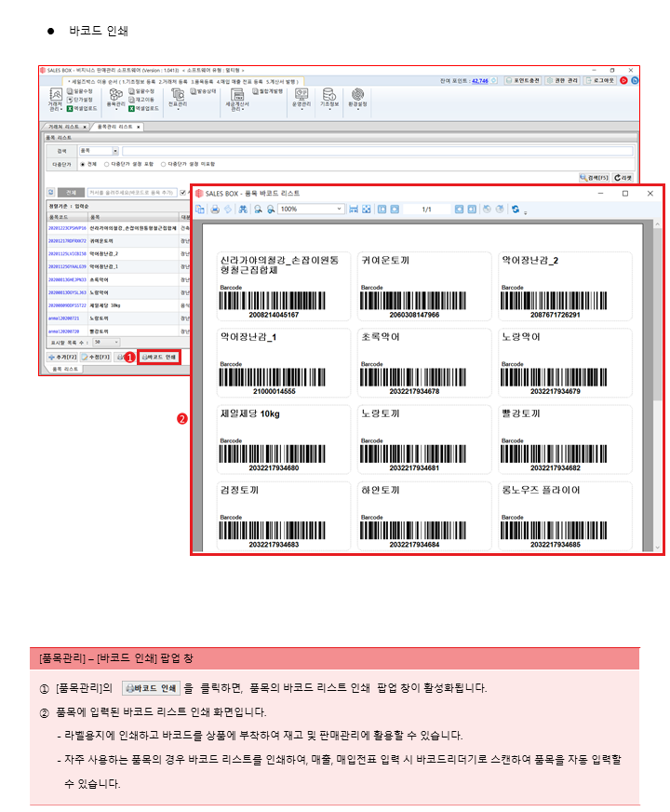Viewport: 670px width, 812px height.
Task: Go to the last page in barcode viewer
Action: 472,210
